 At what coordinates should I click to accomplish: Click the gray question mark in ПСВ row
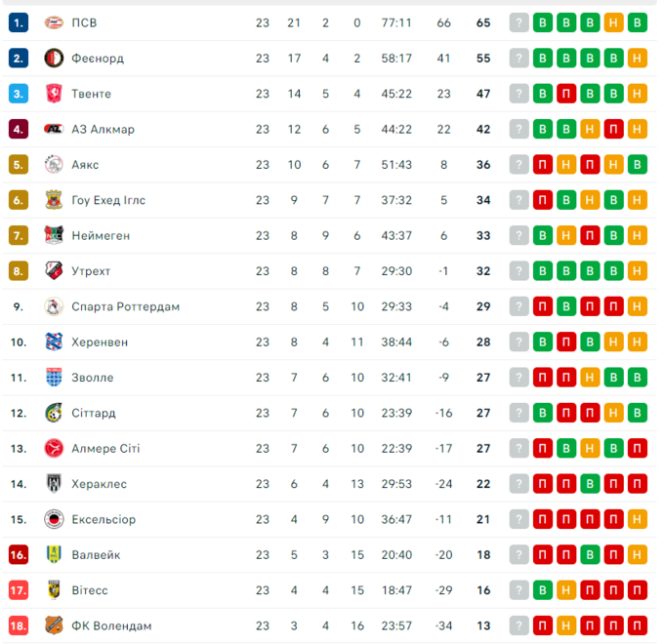click(519, 22)
